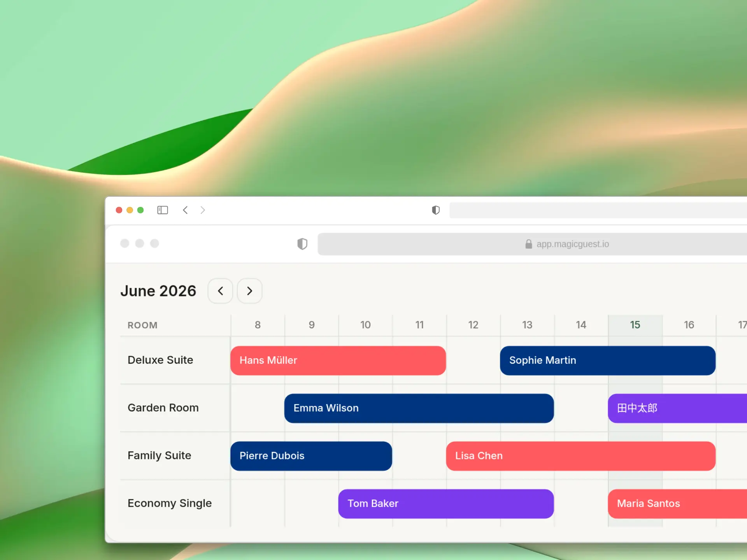Select day 8 column header

258,325
